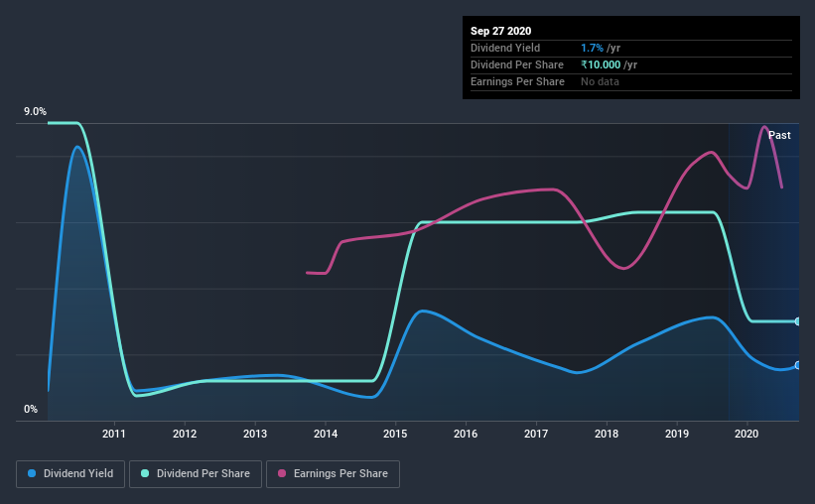Click the pink Earnings Per Share legend dot
This screenshot has height=504, width=815.
[282, 473]
